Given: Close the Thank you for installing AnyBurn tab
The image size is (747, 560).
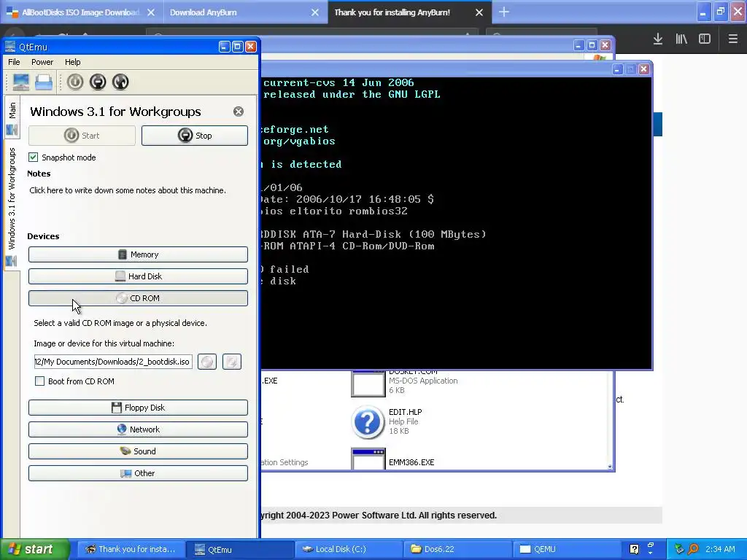Looking at the screenshot, I should pos(479,12).
